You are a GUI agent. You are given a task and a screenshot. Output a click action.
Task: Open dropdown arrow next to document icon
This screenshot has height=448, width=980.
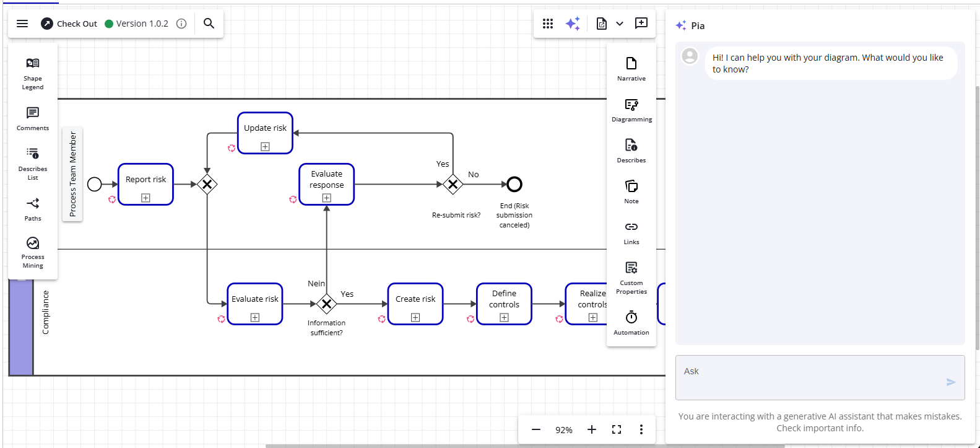click(x=620, y=24)
